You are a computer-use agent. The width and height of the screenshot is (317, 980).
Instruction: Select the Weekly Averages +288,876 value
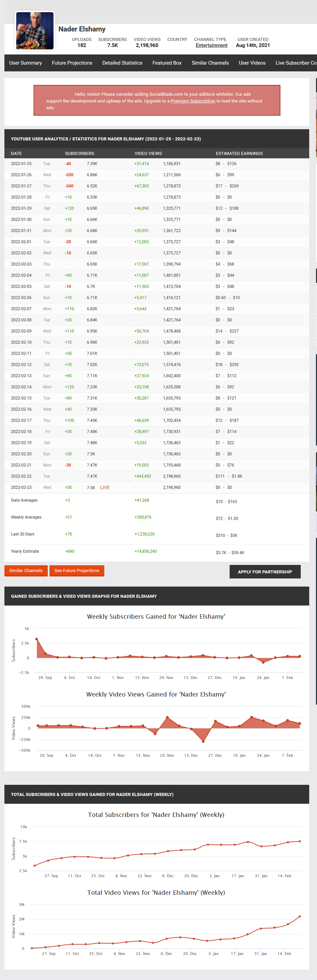click(x=143, y=517)
